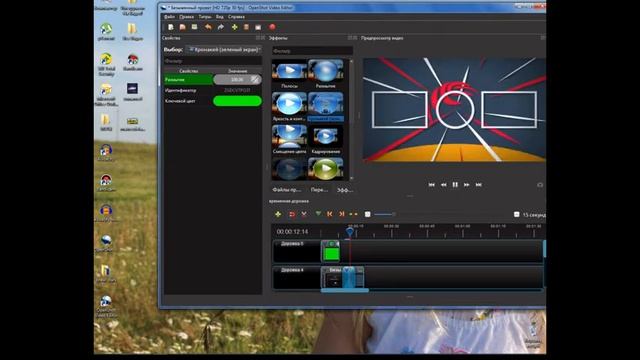This screenshot has width=640, height=360.
Task: Click the preview snapshot camera icon
Action: coord(540,185)
